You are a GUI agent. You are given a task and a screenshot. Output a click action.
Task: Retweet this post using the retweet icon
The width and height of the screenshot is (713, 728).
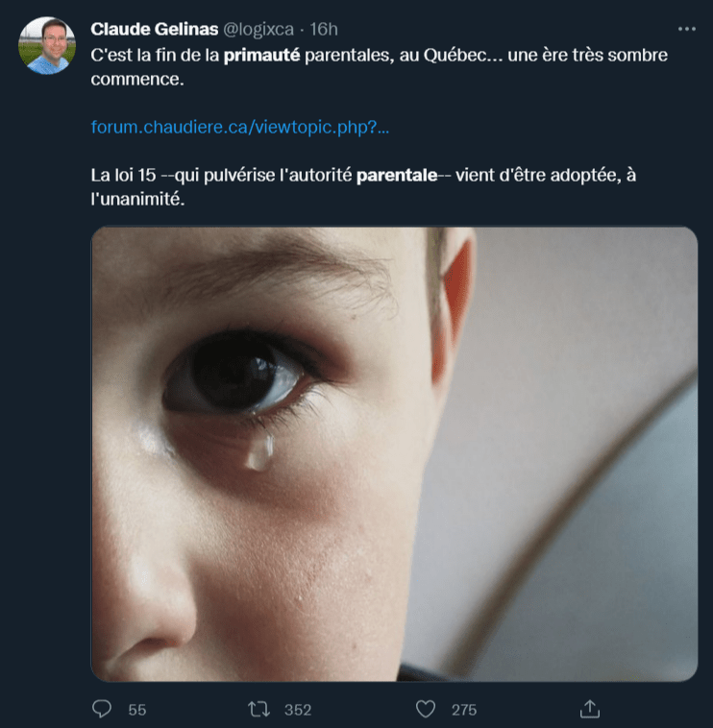(x=258, y=709)
